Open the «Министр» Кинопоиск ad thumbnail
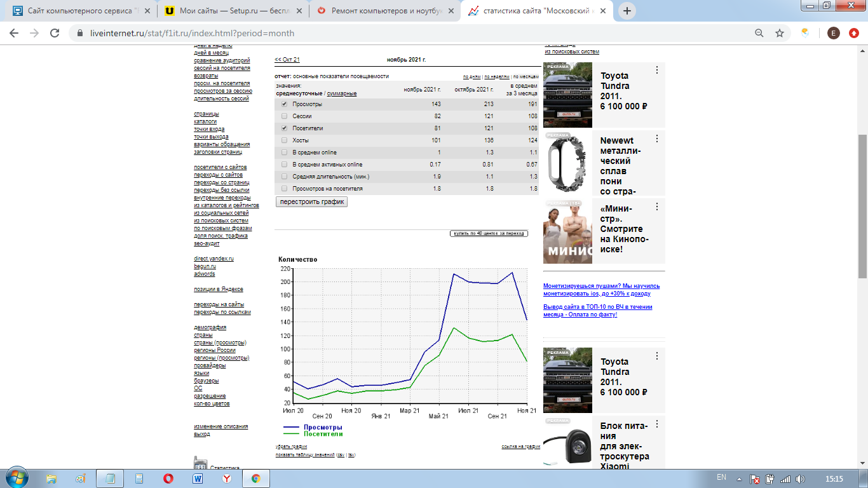The height and width of the screenshot is (488, 868). (x=567, y=231)
